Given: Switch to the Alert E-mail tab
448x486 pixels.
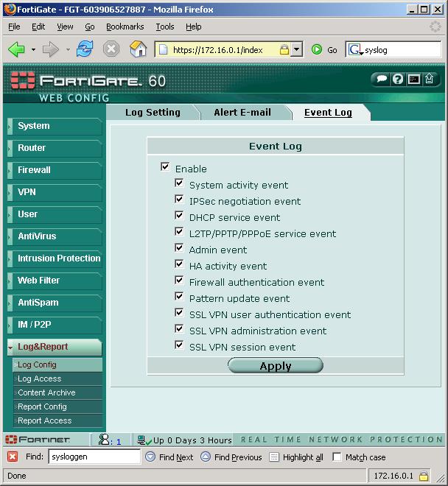Looking at the screenshot, I should 242,112.
